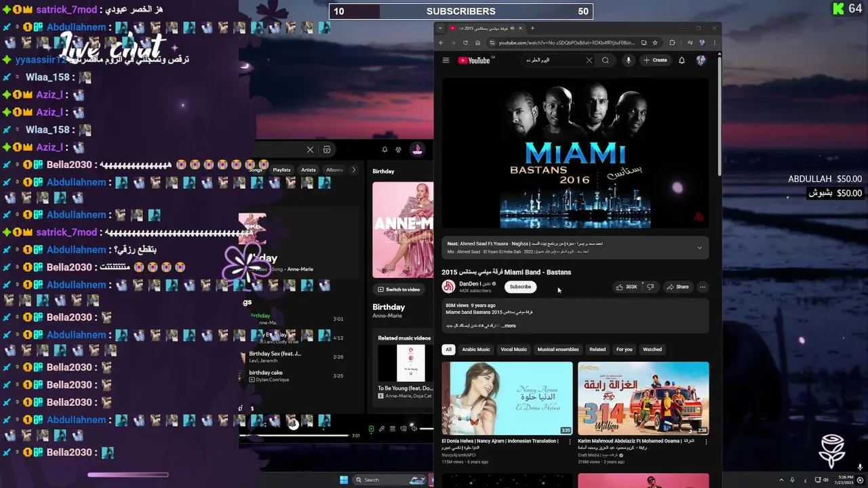Open more actions for the video
This screenshot has width=868, height=488.
coord(703,287)
